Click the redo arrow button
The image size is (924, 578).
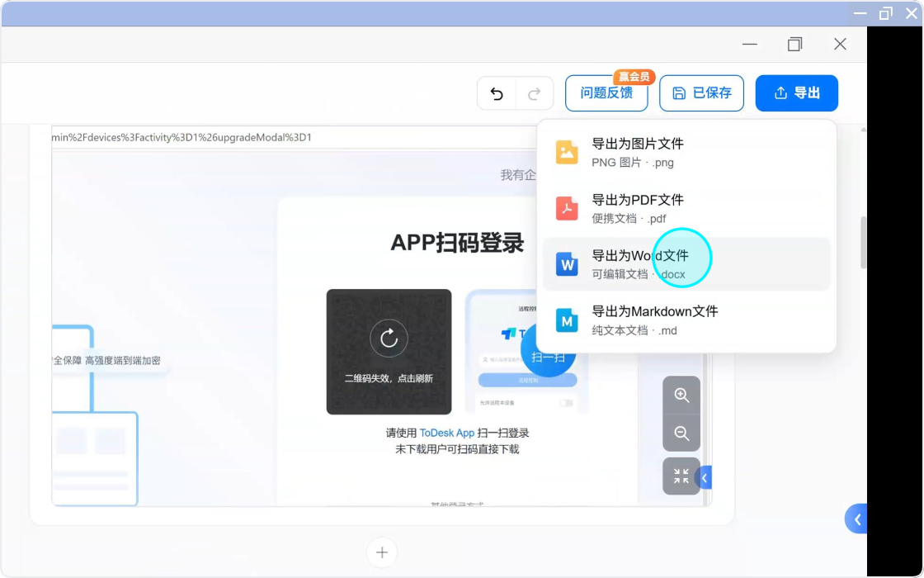535,93
